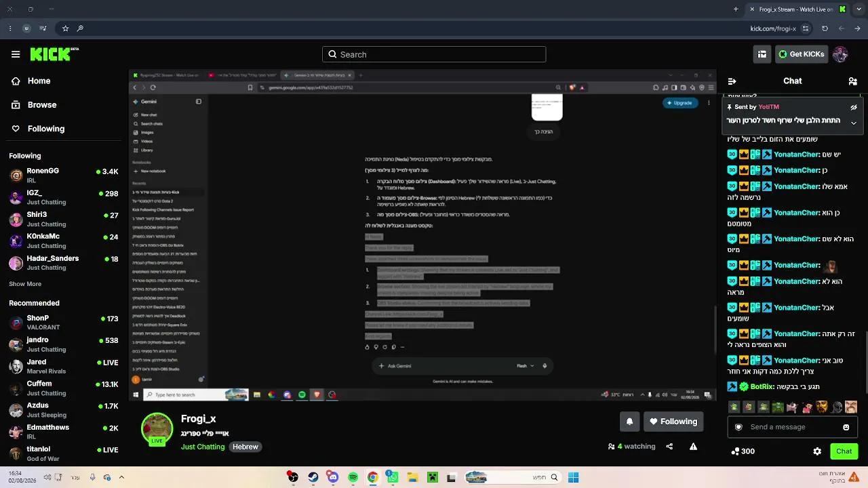Open Discord from the taskbar
The height and width of the screenshot is (488, 868).
coord(332,477)
